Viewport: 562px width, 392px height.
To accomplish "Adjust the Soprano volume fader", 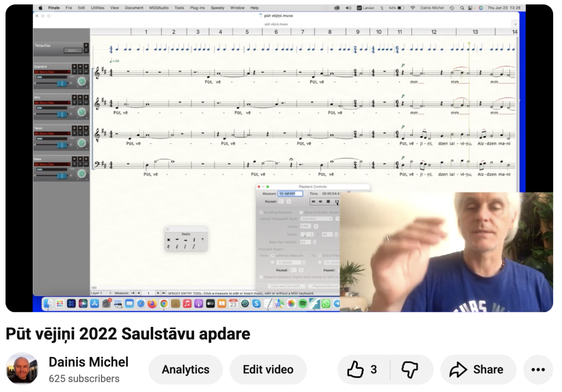I will 62,83.
